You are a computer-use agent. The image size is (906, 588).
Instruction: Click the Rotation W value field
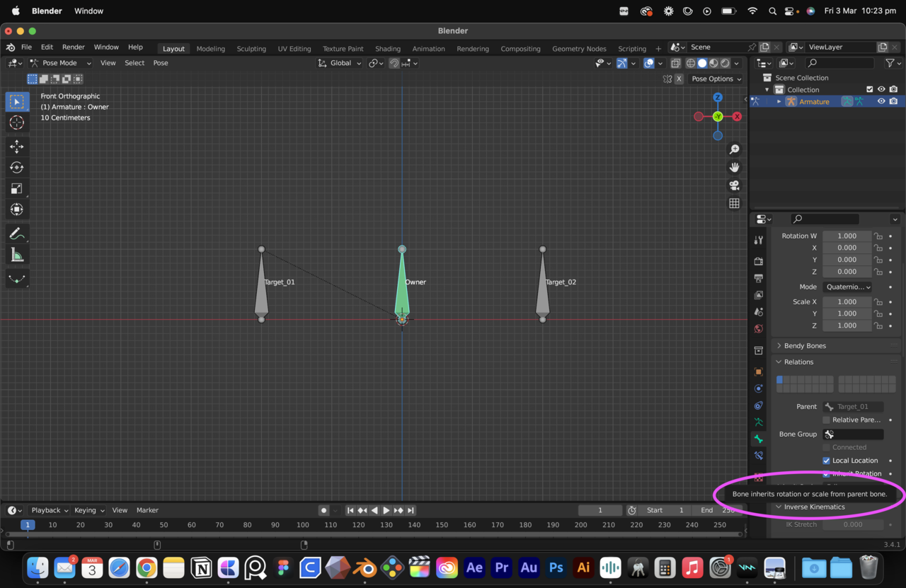pos(847,236)
